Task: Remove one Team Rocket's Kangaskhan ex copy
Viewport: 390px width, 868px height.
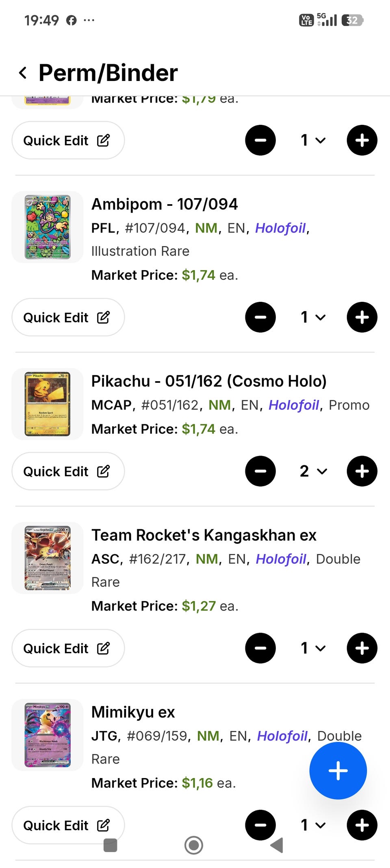Action: pyautogui.click(x=260, y=648)
